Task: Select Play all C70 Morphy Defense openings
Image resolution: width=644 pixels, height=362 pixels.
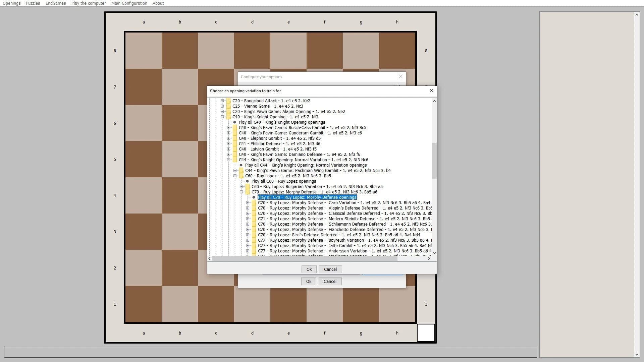Action: click(x=307, y=197)
